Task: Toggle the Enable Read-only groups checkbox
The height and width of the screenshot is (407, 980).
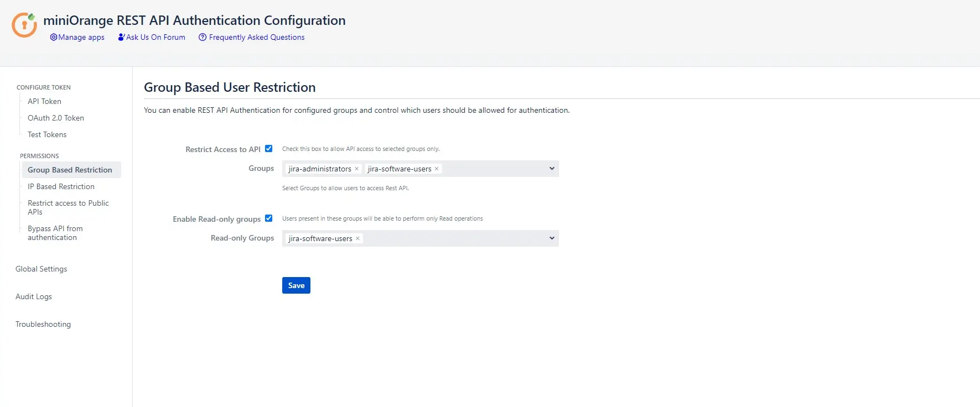Action: pyautogui.click(x=269, y=218)
